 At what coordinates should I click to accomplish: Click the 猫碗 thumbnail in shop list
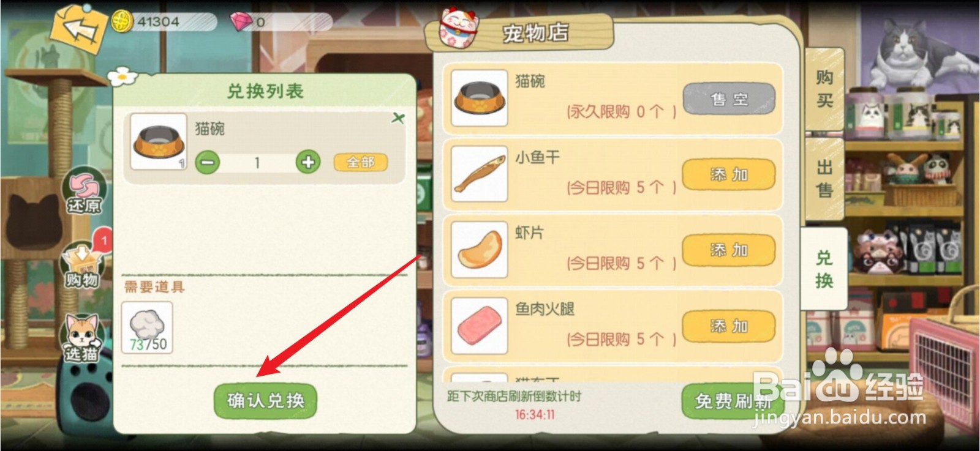[x=479, y=98]
